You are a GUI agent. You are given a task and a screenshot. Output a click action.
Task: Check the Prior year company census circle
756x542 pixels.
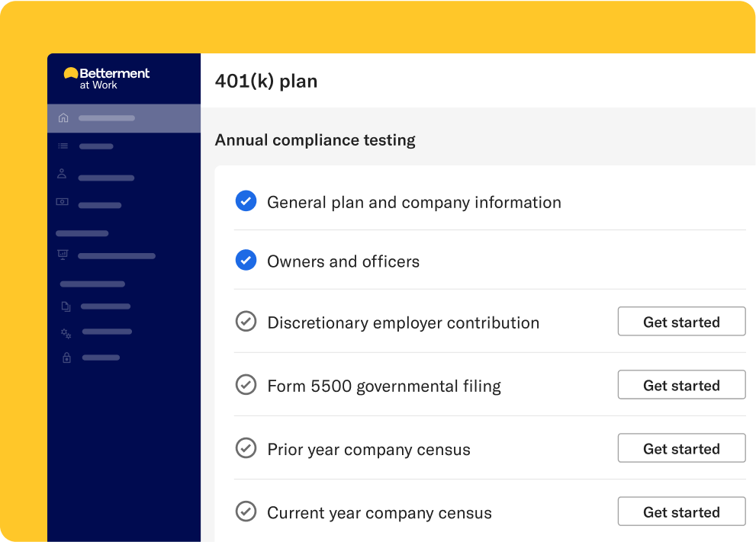point(246,448)
